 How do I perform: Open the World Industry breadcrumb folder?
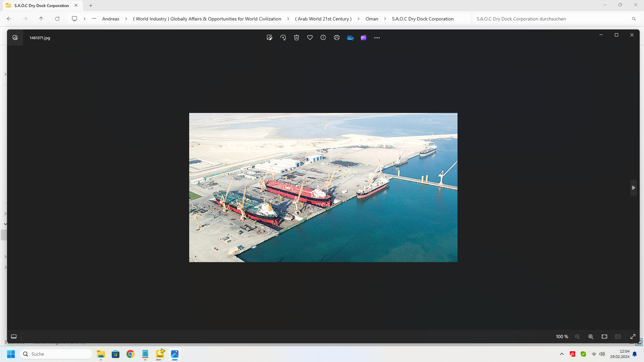(x=207, y=19)
